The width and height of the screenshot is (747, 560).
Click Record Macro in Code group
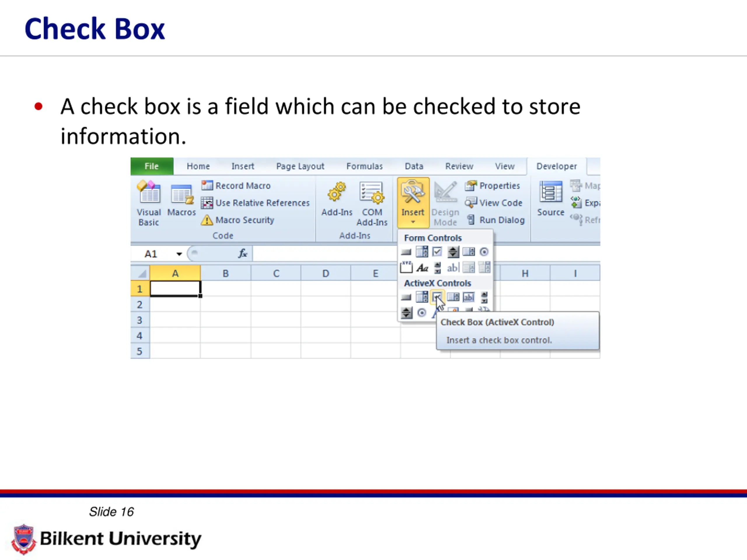[236, 186]
